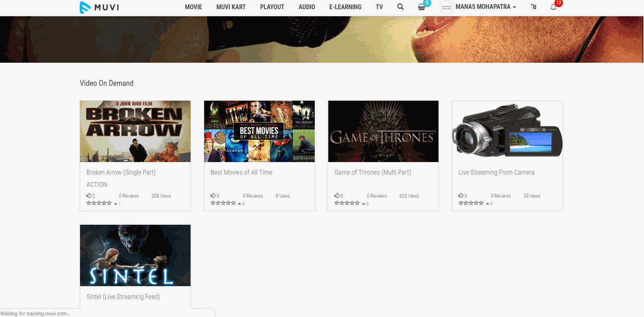Like Broken Arrow with thumbs-up icon

(x=89, y=196)
